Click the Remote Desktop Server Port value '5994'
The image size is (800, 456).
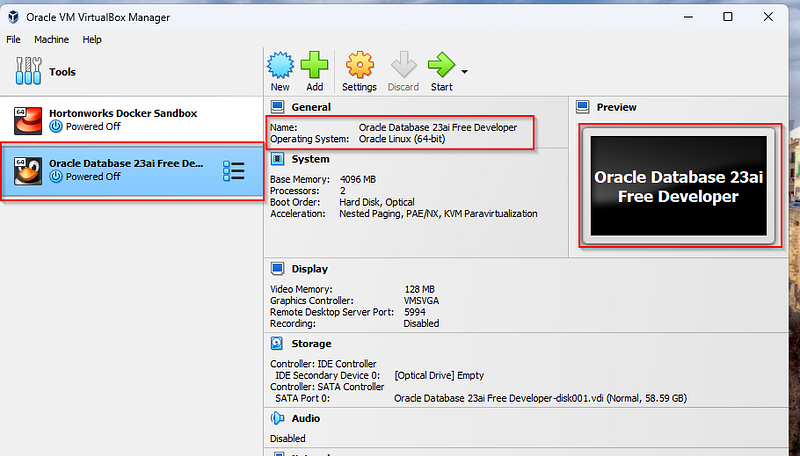(415, 312)
